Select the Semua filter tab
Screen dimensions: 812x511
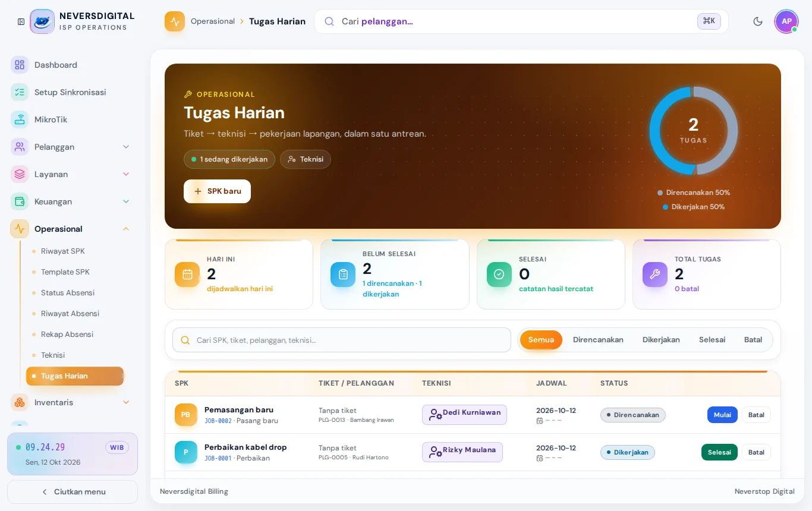point(541,340)
